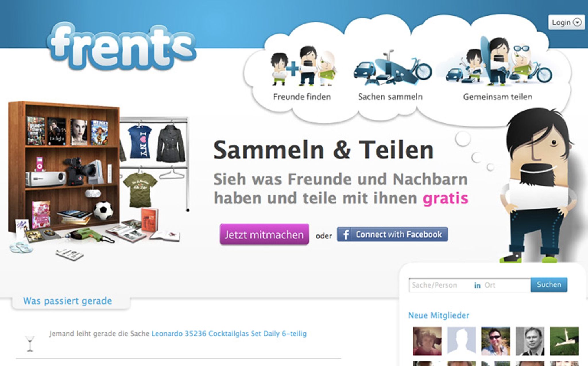
Task: Open the first new member's avatar
Action: 427,341
